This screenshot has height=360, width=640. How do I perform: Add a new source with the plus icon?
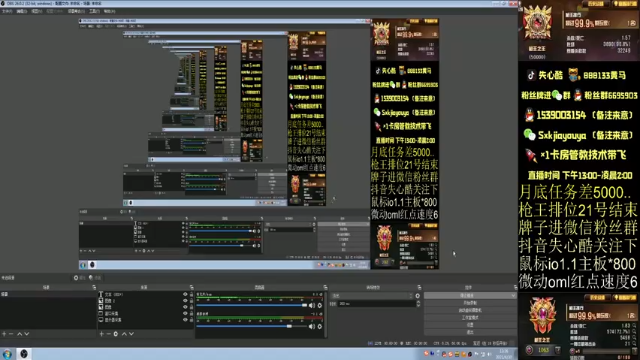(102, 334)
